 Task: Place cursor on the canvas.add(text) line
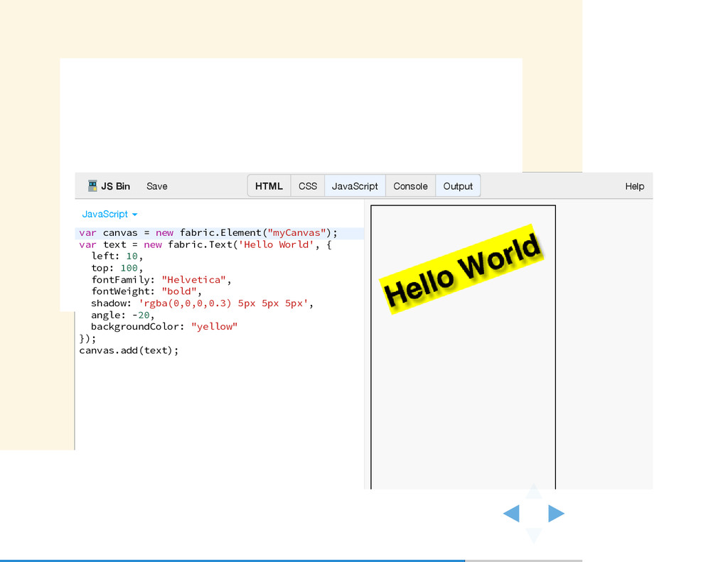[x=128, y=350]
